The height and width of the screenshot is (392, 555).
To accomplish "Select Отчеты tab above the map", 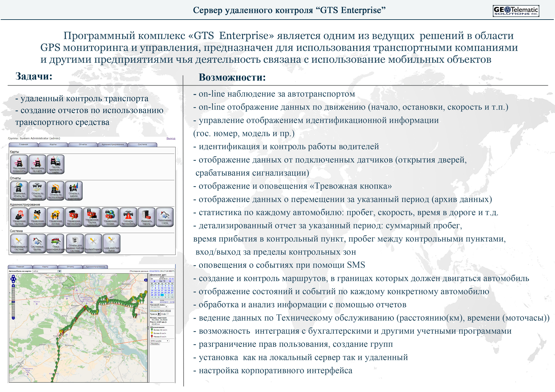I will coord(70,267).
